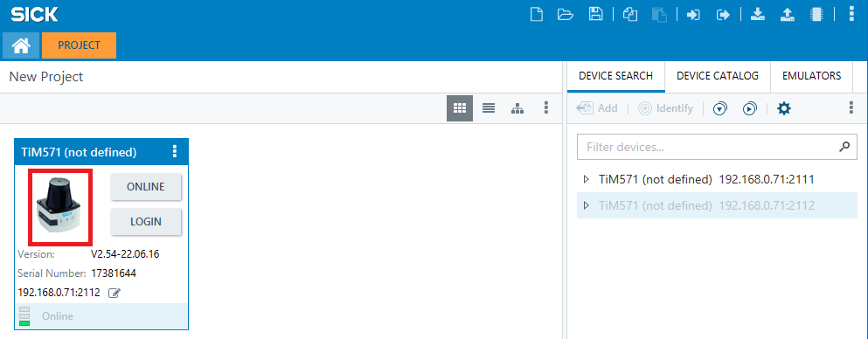Click the import arrow-into-box icon
Viewport: 868px width, 339px height.
(x=693, y=15)
